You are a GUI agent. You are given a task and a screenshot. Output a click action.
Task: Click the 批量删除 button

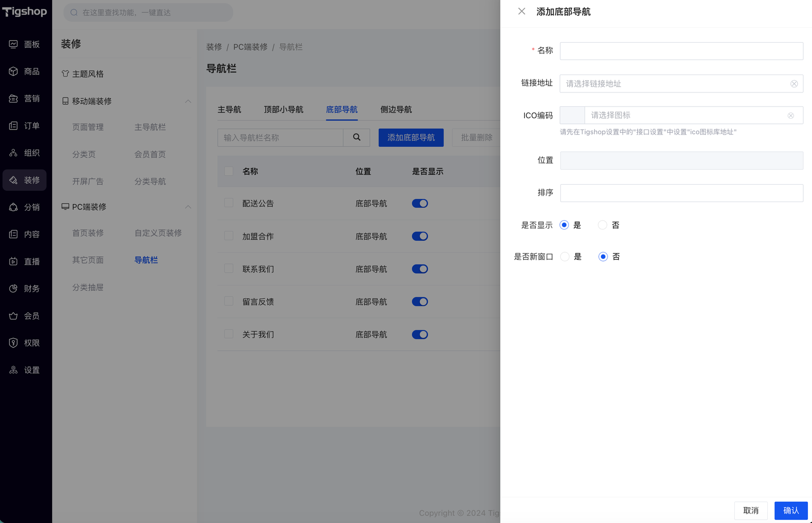point(477,138)
